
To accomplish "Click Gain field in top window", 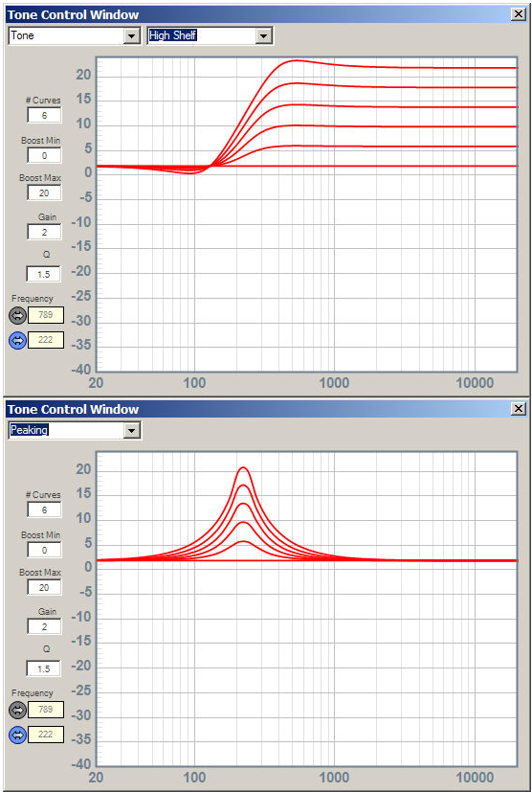I will pyautogui.click(x=44, y=232).
